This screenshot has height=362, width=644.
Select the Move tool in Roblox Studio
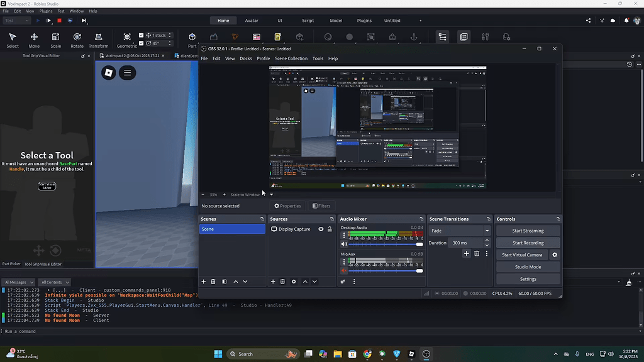point(34,40)
